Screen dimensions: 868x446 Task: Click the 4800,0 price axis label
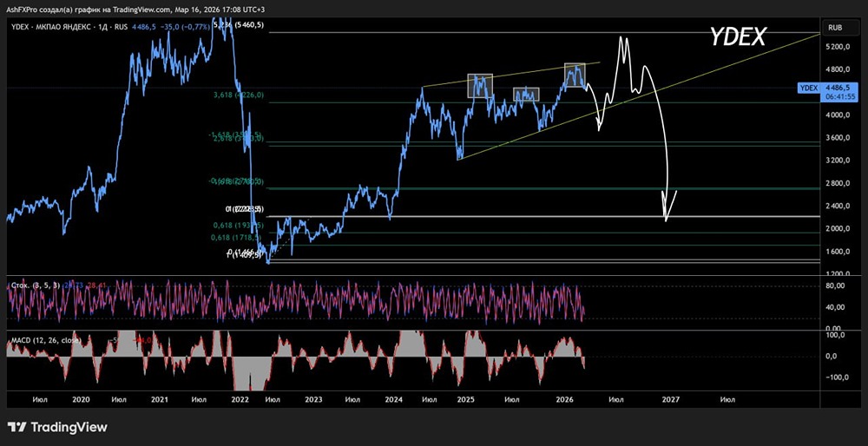click(x=838, y=69)
